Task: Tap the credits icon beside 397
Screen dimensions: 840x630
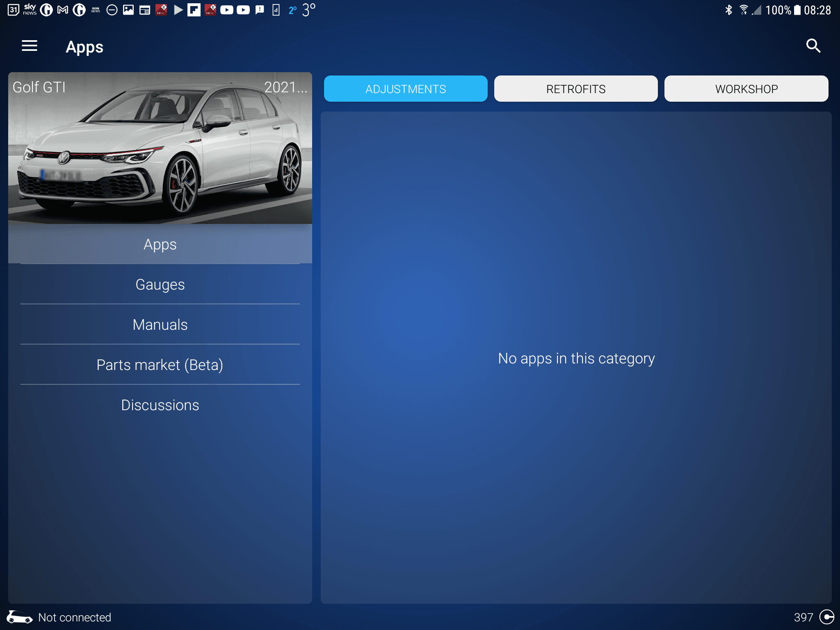Action: (826, 617)
